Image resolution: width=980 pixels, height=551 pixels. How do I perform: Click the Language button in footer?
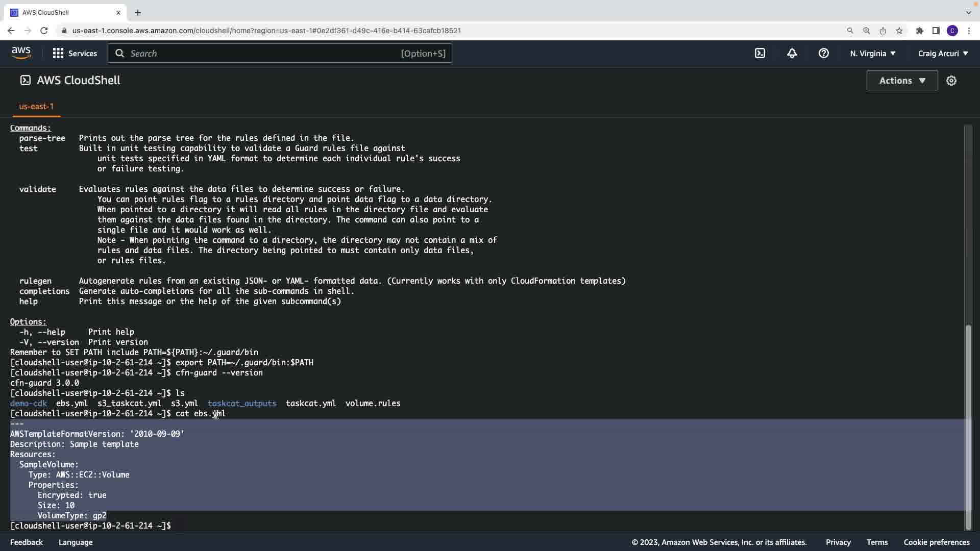click(76, 542)
